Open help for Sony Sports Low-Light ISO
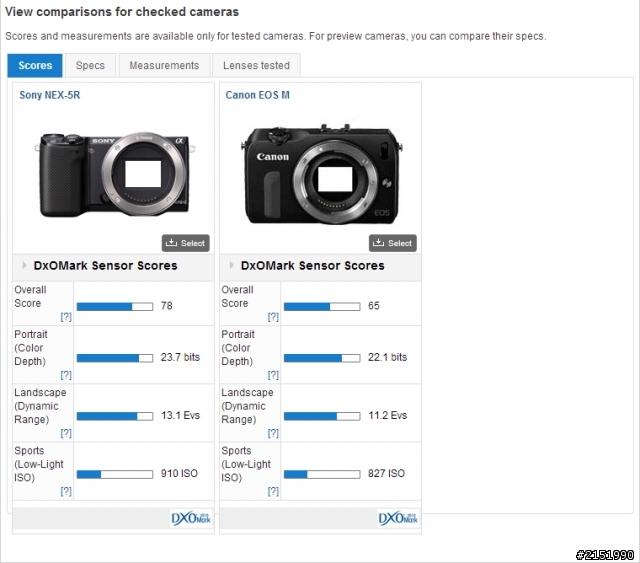 pyautogui.click(x=66, y=491)
